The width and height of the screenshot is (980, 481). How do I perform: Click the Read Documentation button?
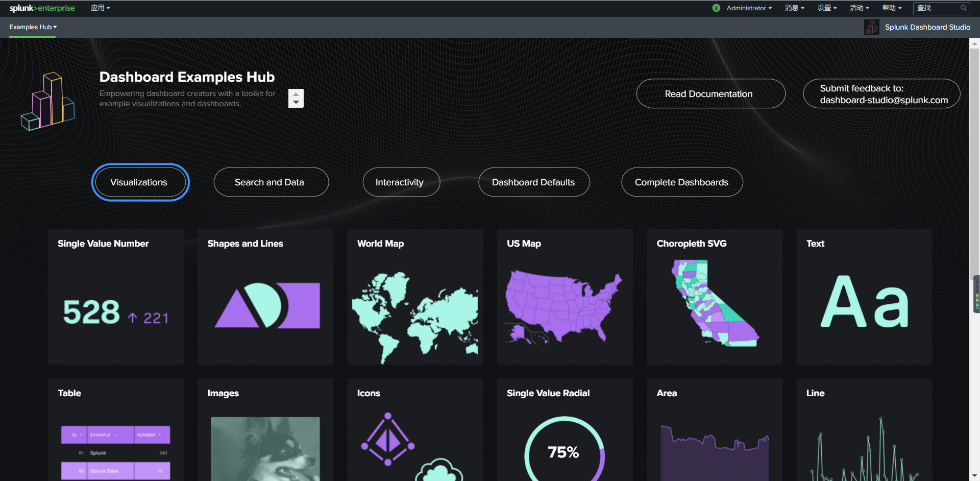(x=710, y=93)
